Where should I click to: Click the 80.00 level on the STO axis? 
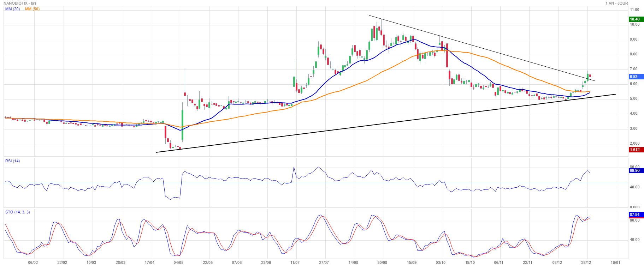tap(634, 220)
